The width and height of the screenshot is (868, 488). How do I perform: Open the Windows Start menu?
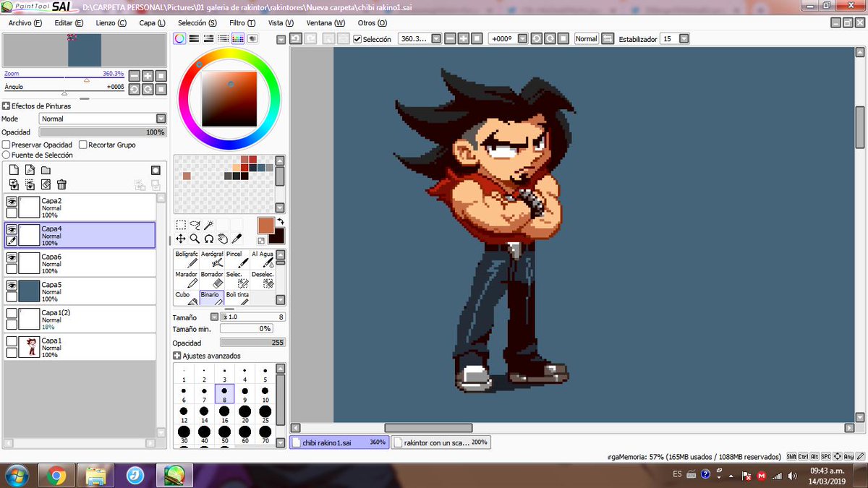(17, 475)
